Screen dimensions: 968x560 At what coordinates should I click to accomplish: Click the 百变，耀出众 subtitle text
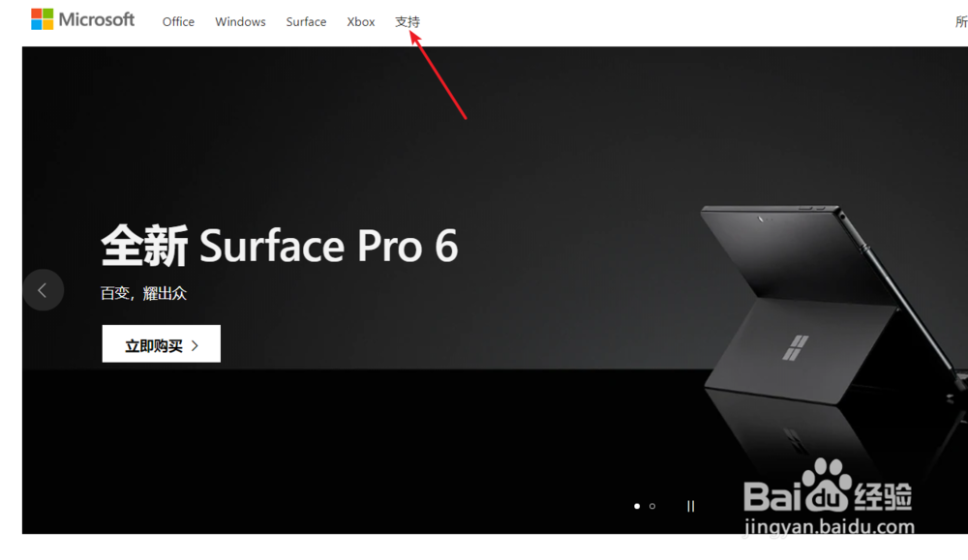(x=144, y=294)
